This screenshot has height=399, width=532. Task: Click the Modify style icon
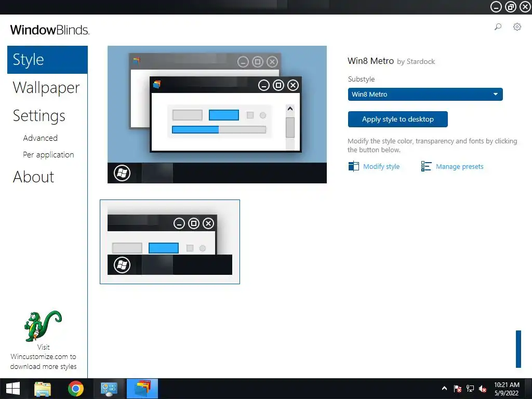pyautogui.click(x=353, y=166)
